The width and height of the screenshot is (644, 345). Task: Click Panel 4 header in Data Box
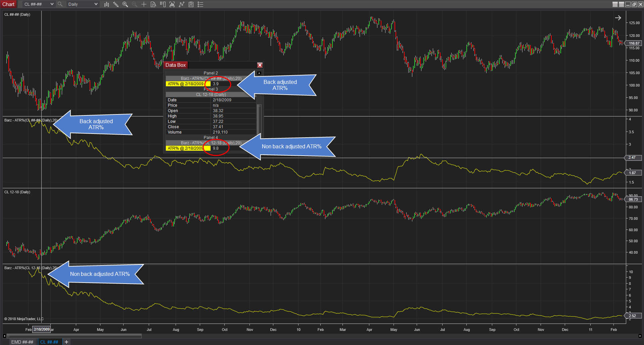coord(211,137)
